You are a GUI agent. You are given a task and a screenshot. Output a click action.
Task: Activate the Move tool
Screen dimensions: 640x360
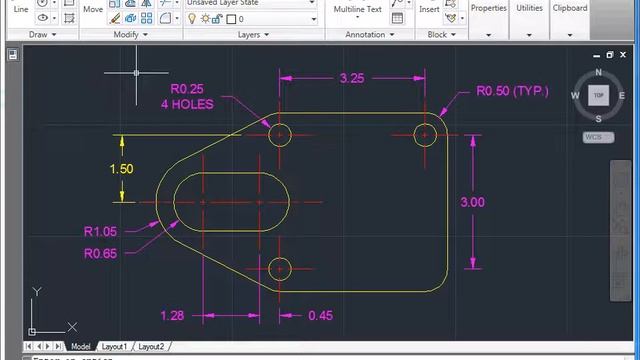click(93, 9)
